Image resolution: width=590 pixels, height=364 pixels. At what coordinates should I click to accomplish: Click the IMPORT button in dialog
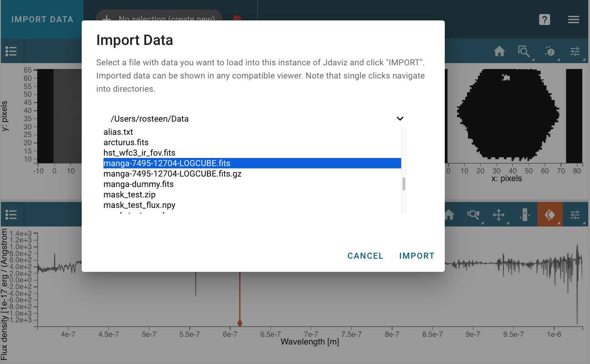[x=417, y=256]
